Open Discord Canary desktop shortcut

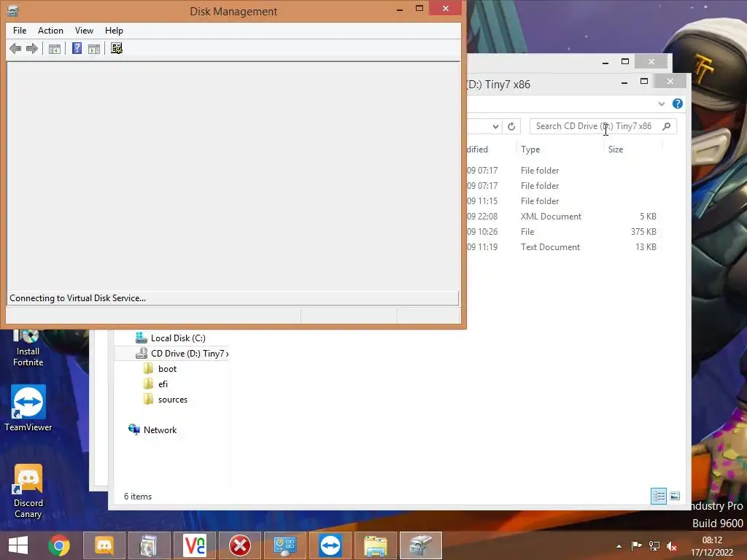pos(28,491)
